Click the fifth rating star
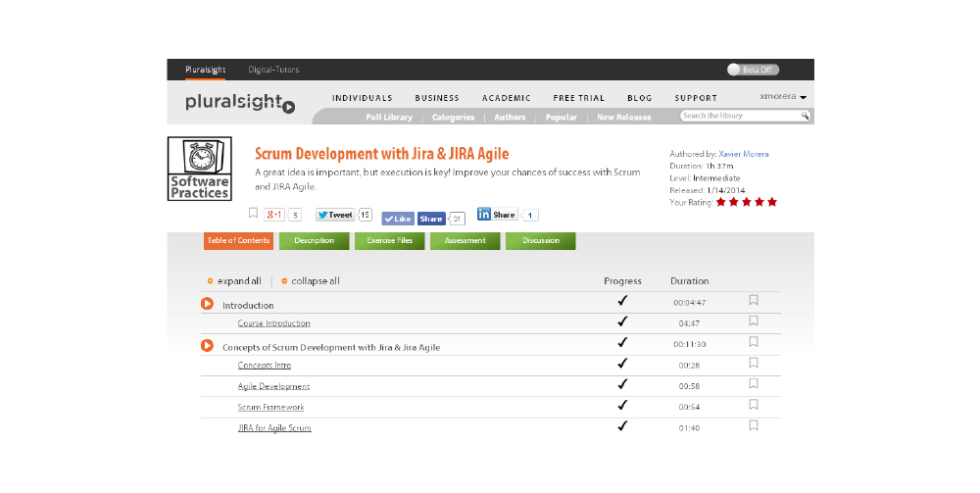 coord(772,202)
